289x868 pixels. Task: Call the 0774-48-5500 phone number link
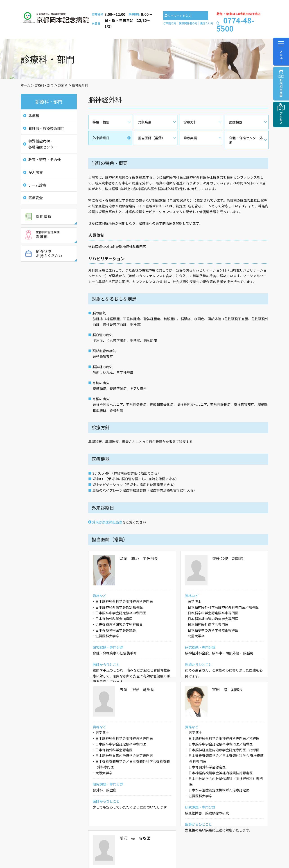(x=235, y=25)
